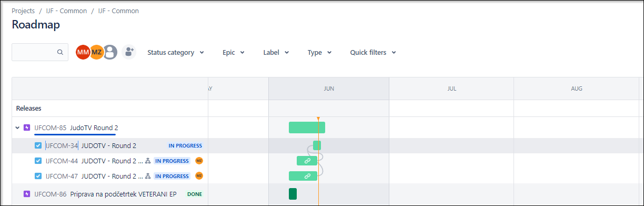The width and height of the screenshot is (644, 206).
Task: Click the JUN month header
Action: [x=329, y=89]
